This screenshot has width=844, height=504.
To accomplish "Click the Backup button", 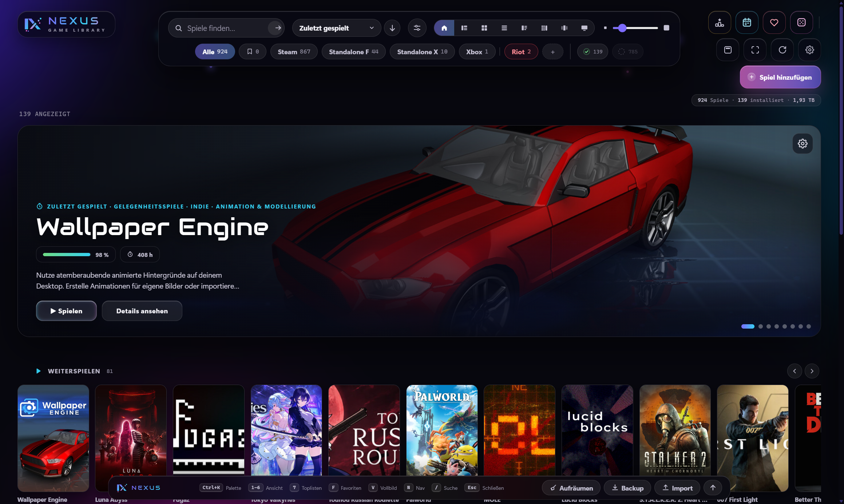I will click(627, 488).
